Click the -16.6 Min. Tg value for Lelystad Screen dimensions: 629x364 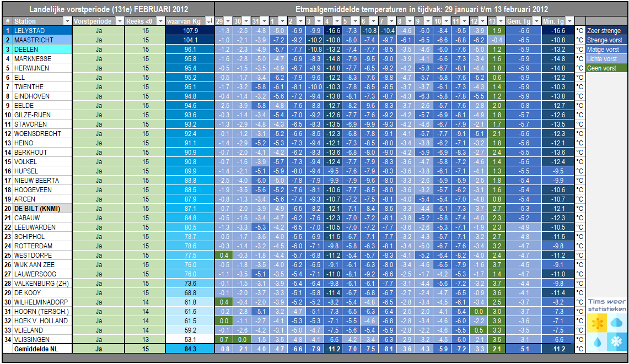click(x=558, y=30)
